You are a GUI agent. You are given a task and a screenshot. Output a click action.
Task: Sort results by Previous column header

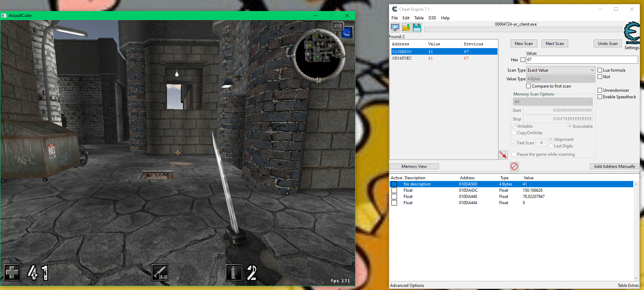[479, 44]
